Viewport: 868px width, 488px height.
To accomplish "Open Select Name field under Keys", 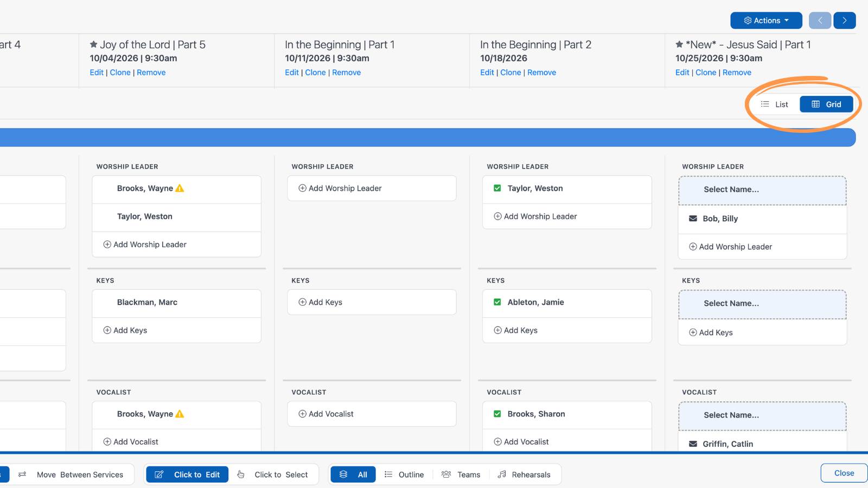I will click(762, 304).
